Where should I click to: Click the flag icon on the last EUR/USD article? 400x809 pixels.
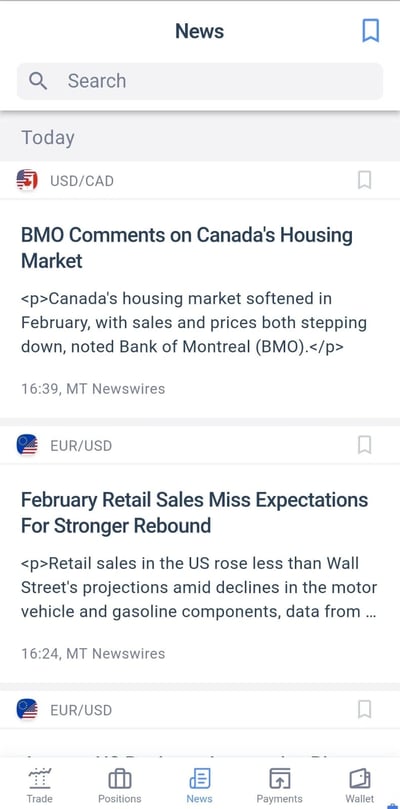tap(27, 709)
